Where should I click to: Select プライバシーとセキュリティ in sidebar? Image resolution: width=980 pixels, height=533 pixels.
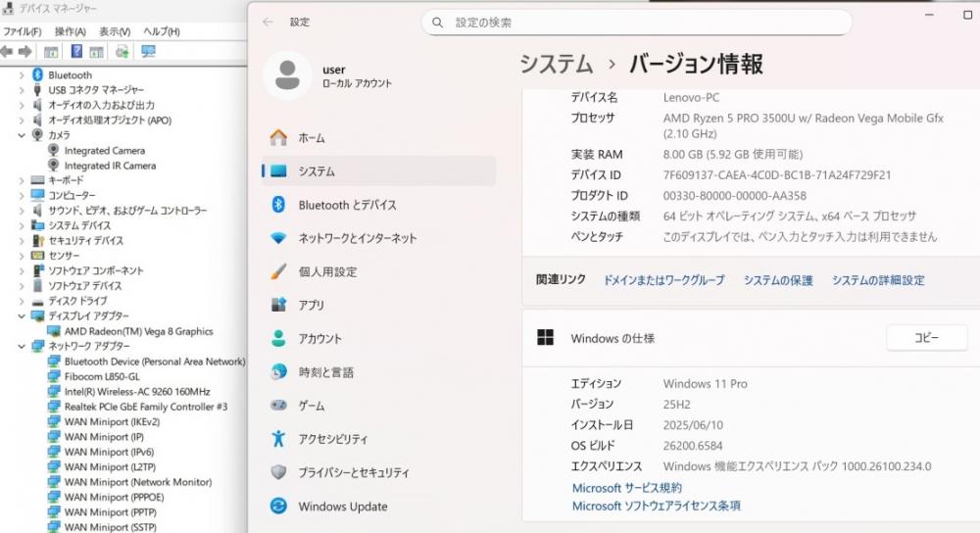353,472
